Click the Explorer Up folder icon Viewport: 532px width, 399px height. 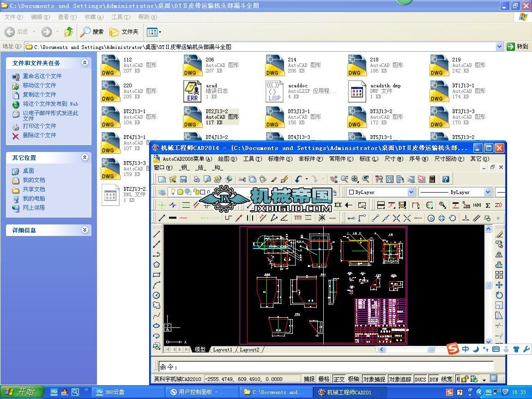coord(69,32)
